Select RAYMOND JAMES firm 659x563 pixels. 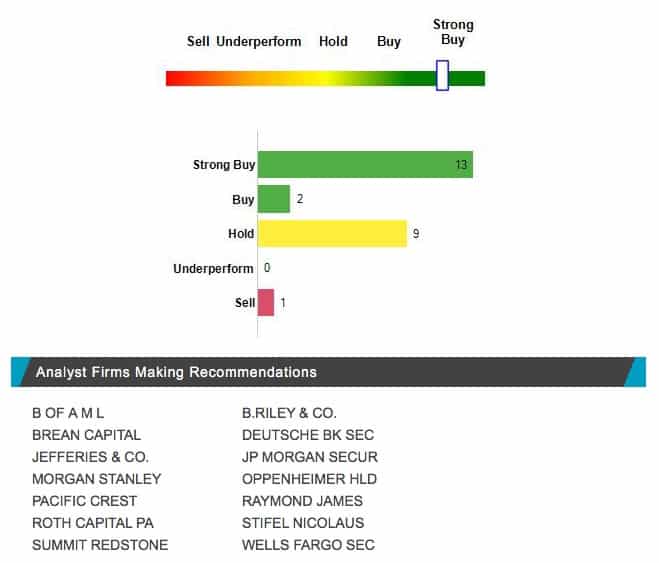tap(302, 501)
